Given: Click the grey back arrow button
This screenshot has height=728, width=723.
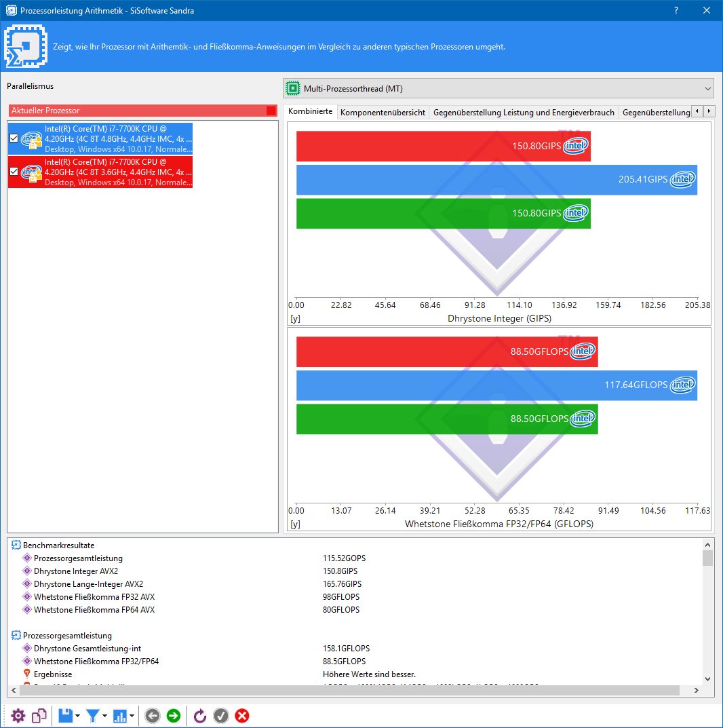Looking at the screenshot, I should pos(152,716).
